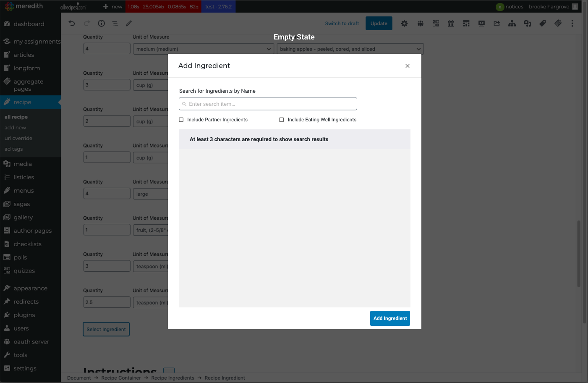The height and width of the screenshot is (383, 588).
Task: Click the share arrow icon in toolbar
Action: point(497,24)
